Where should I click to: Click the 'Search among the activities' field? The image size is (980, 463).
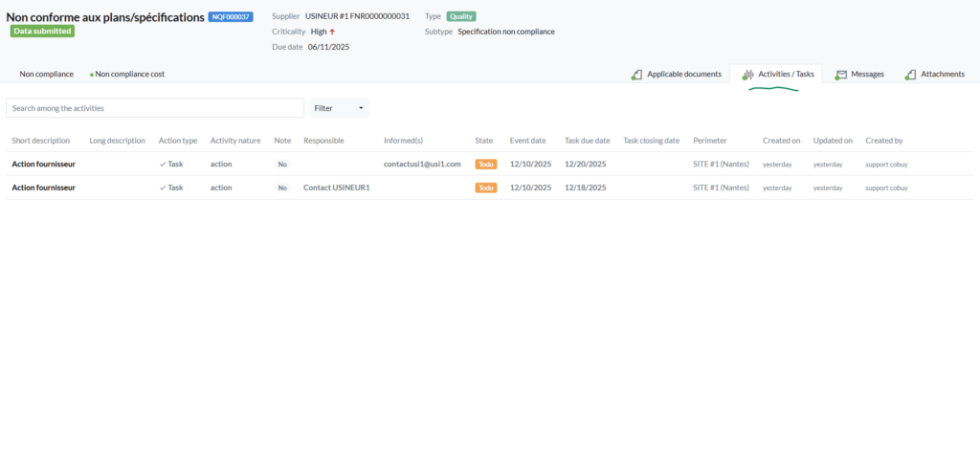tap(155, 108)
